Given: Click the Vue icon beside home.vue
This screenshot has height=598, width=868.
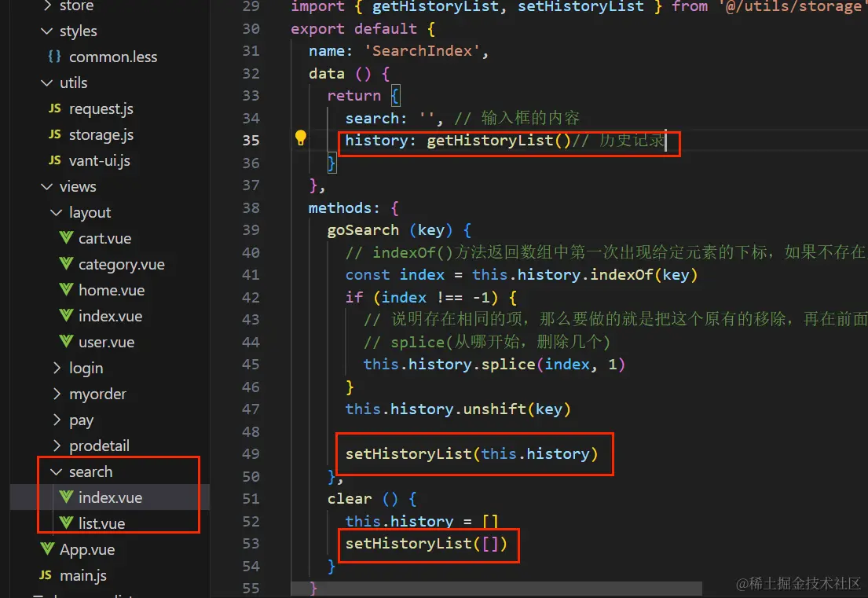Looking at the screenshot, I should coord(67,290).
